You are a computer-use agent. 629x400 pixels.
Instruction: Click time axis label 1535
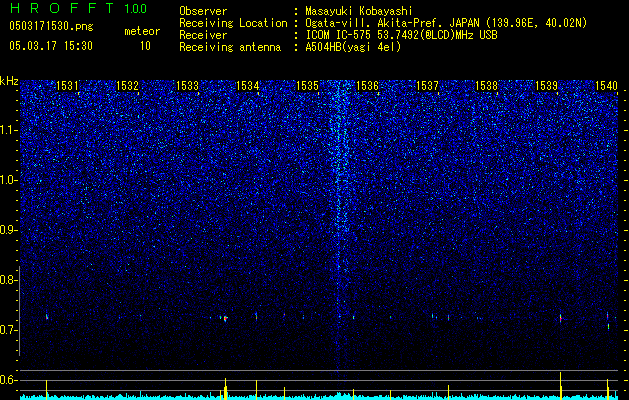pyautogui.click(x=307, y=85)
